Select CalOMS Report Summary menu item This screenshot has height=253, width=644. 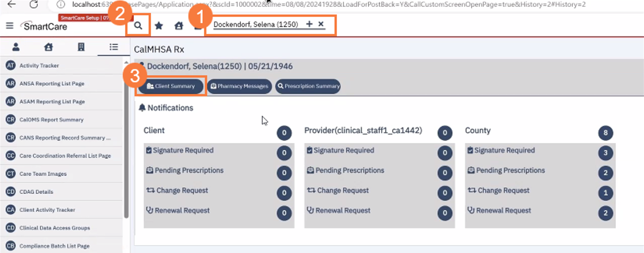(x=51, y=120)
